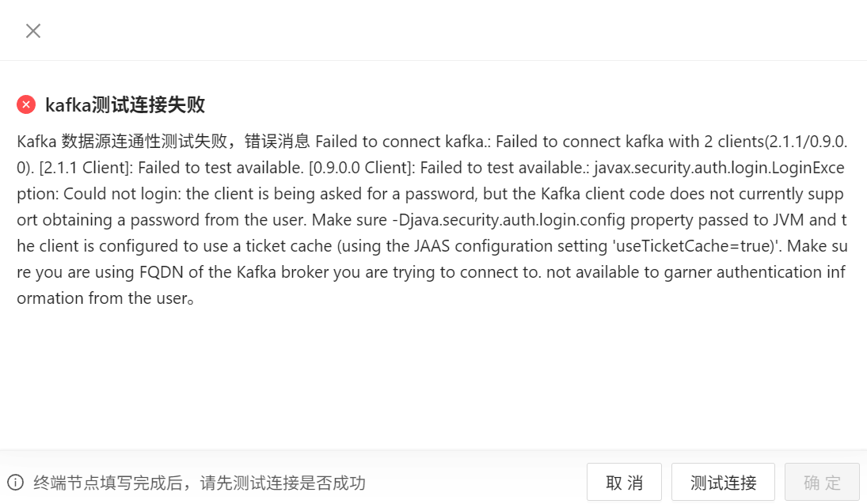Screen dimensions: 867x504
Task: Select the 取消 button
Action: point(624,483)
